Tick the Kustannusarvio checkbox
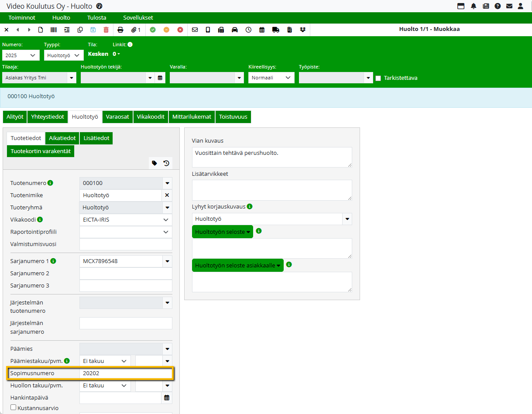Screen dimensions: 532x414 (x=14, y=407)
